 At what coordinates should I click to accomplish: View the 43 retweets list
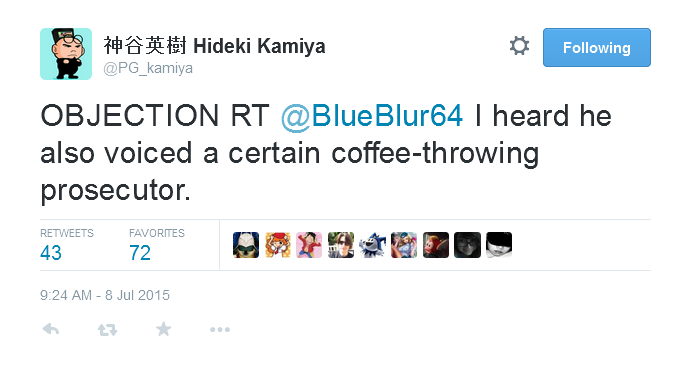(x=67, y=245)
